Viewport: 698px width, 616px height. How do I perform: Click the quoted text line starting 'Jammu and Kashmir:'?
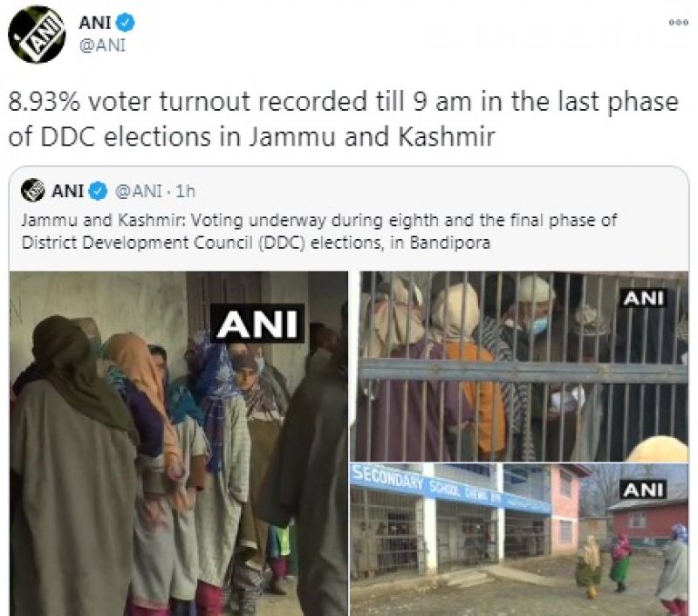pos(319,221)
